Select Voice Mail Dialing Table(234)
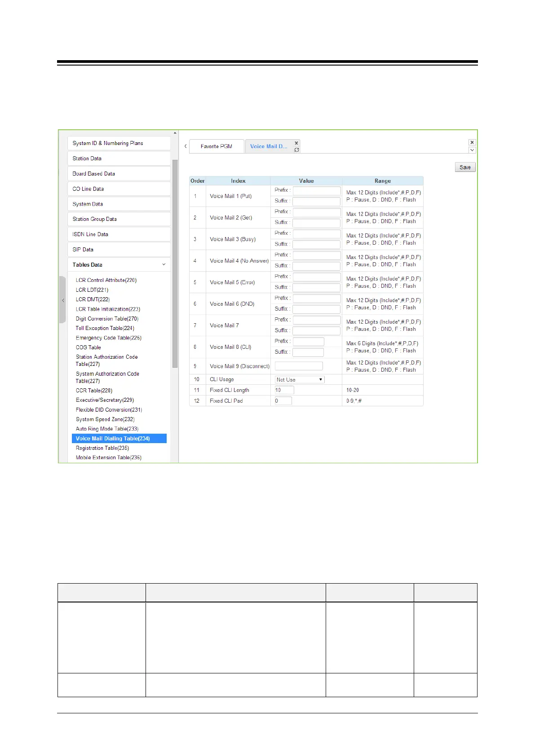 pos(119,439)
